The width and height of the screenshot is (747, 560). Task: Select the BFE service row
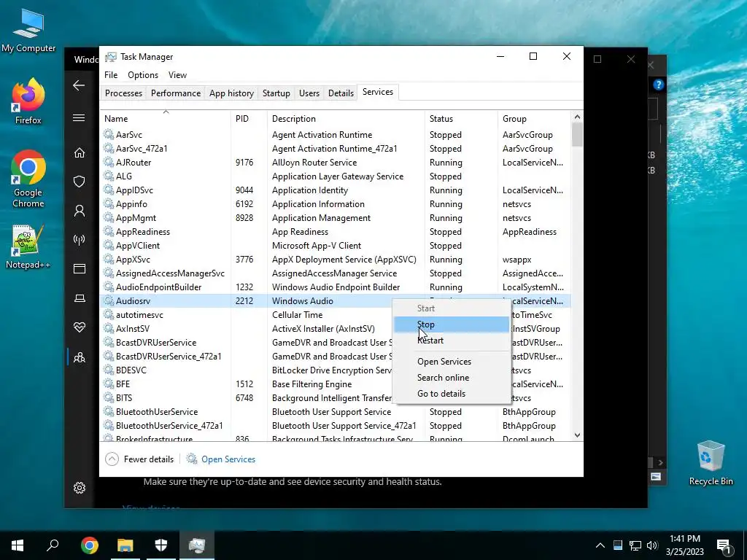336,384
